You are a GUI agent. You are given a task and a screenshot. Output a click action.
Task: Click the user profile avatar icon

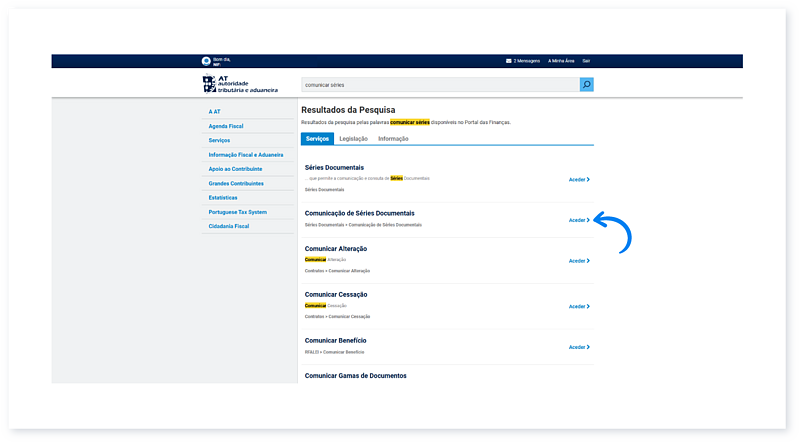tap(206, 61)
